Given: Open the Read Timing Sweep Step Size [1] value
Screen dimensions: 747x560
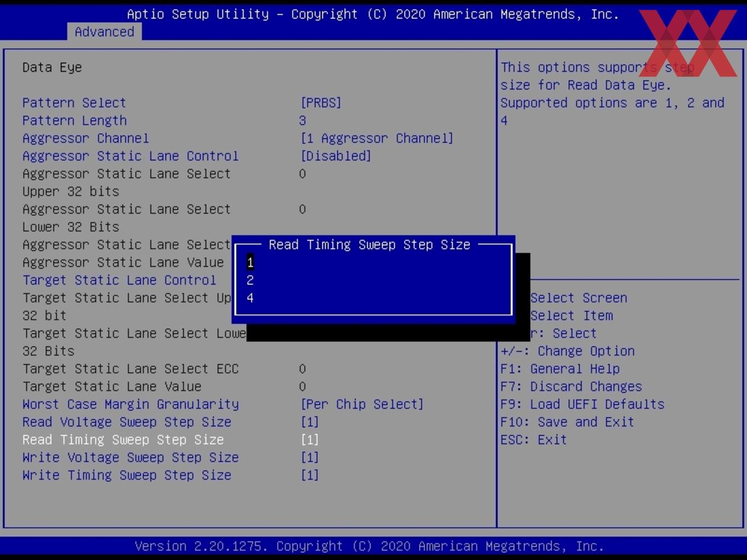Looking at the screenshot, I should point(310,440).
